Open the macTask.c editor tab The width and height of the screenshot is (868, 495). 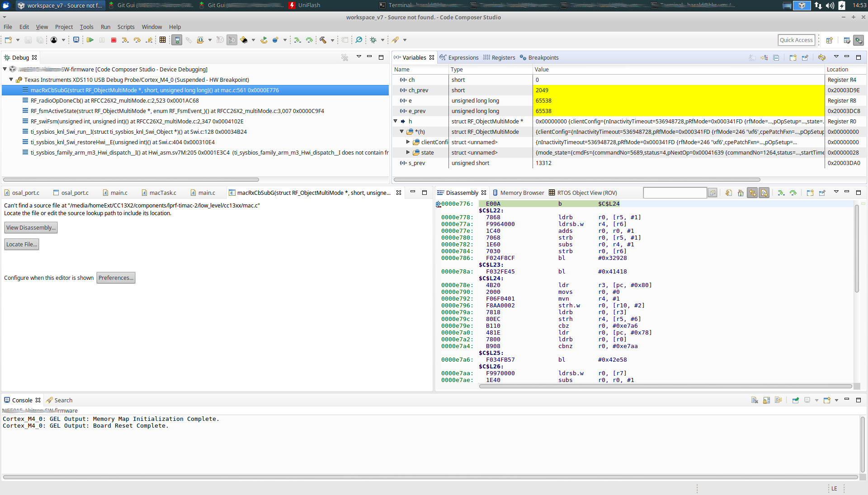(x=159, y=193)
